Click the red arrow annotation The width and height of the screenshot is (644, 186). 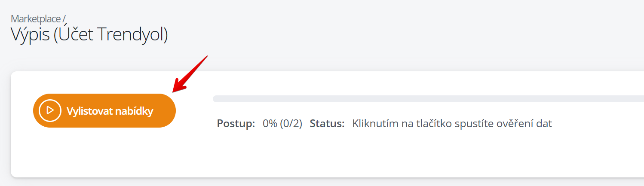(190, 73)
